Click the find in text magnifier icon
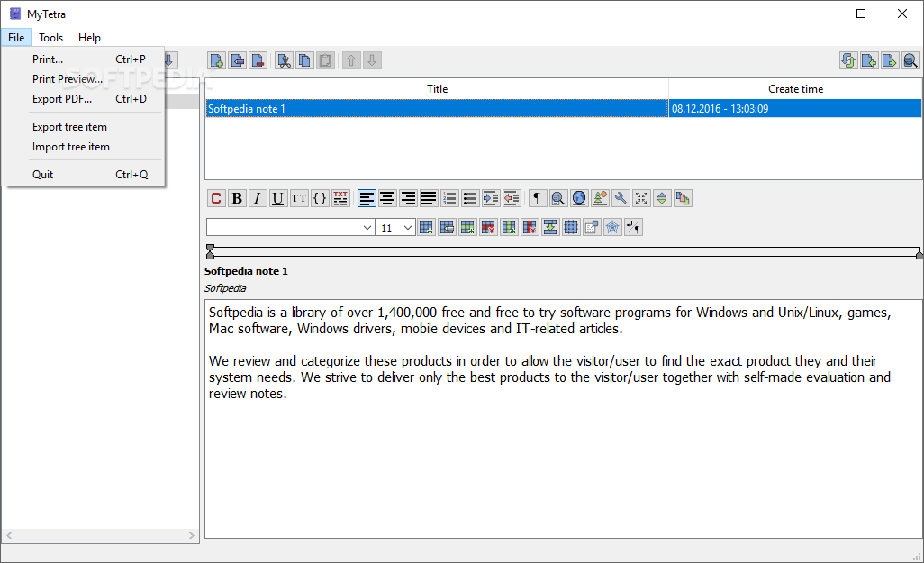 (557, 198)
